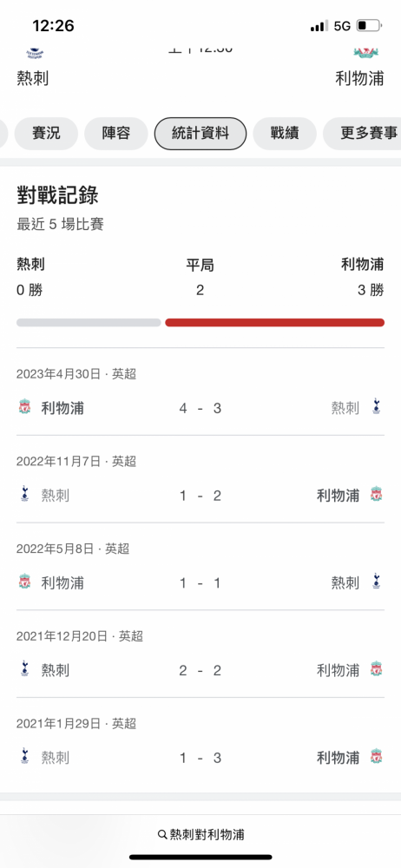The image size is (401, 868).
Task: Tap Liverpool crest in 2022年5月8日 match
Action: click(24, 582)
